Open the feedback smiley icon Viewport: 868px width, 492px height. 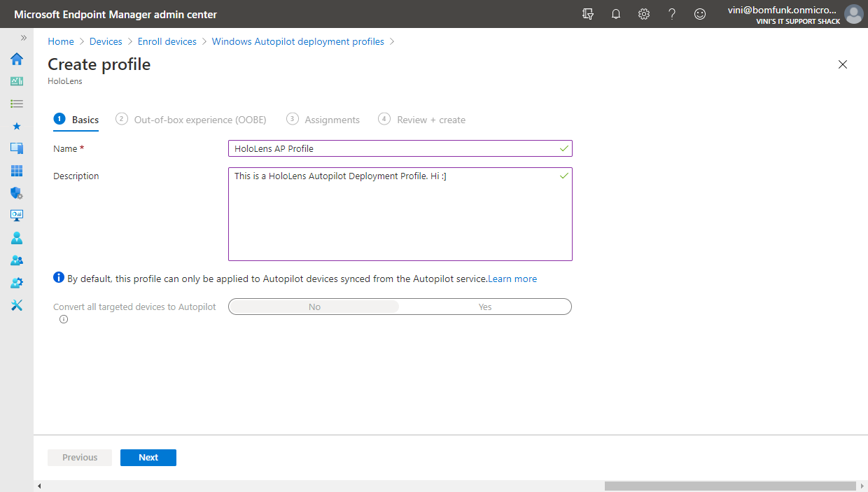(700, 14)
